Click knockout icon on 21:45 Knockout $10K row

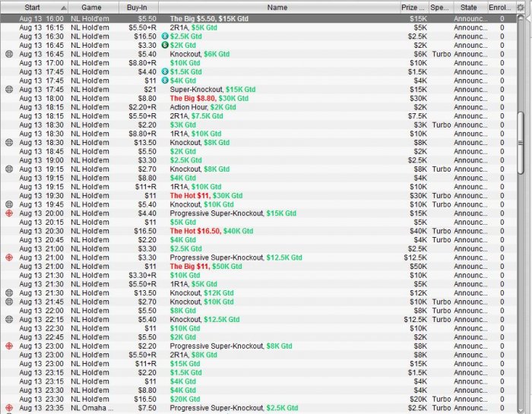tap(9, 302)
